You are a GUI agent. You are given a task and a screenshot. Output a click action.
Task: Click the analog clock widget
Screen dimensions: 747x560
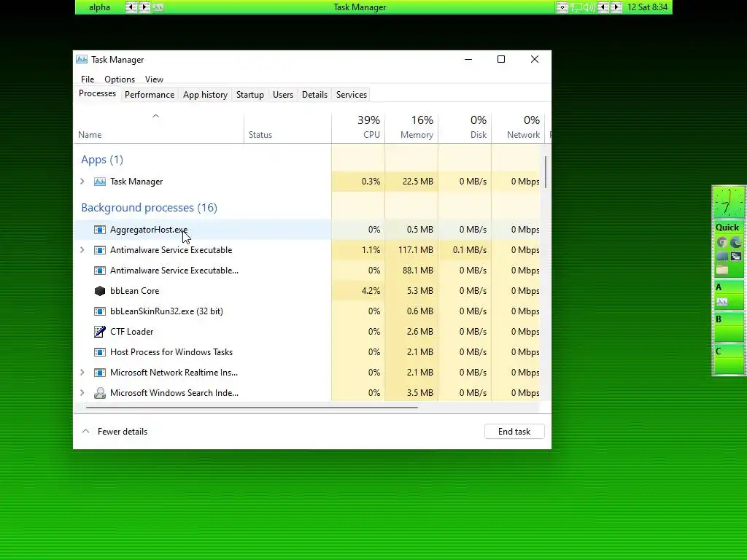pos(728,203)
